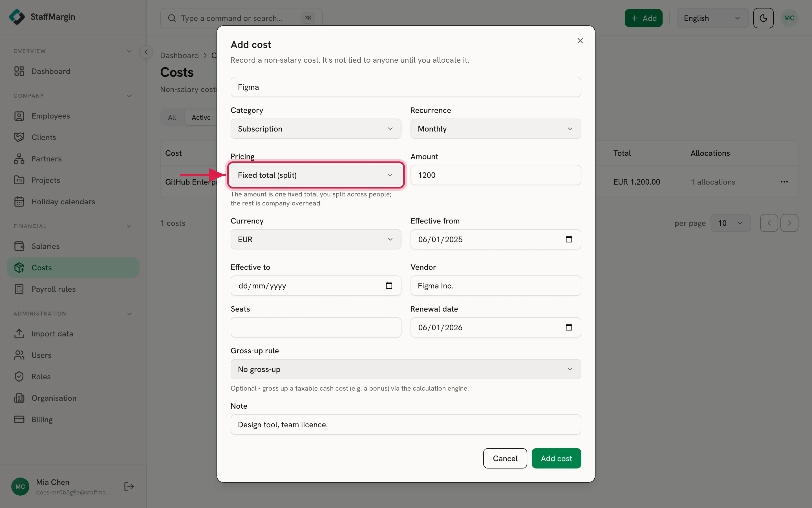Switch to the All costs tab
Image resolution: width=812 pixels, height=508 pixels.
[x=172, y=117]
